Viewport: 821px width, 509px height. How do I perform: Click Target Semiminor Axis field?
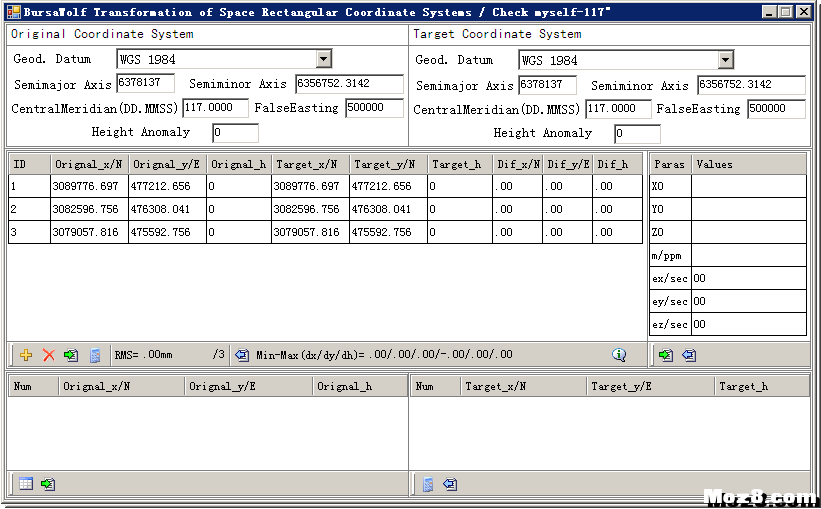click(751, 85)
